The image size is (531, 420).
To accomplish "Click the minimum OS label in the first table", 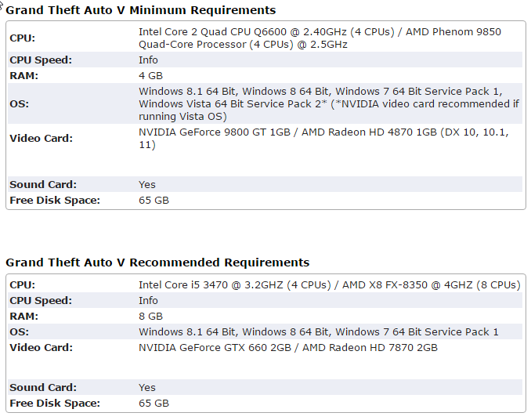I will pos(20,103).
